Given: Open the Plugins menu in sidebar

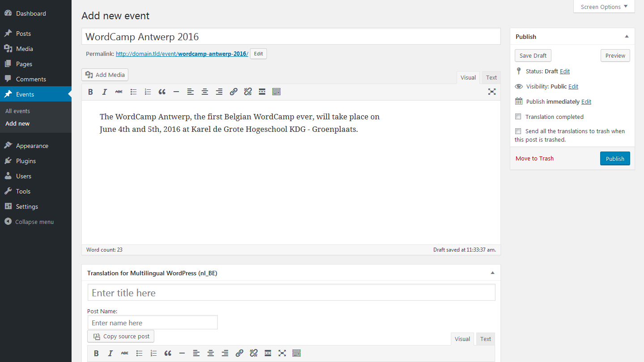Looking at the screenshot, I should tap(26, 161).
